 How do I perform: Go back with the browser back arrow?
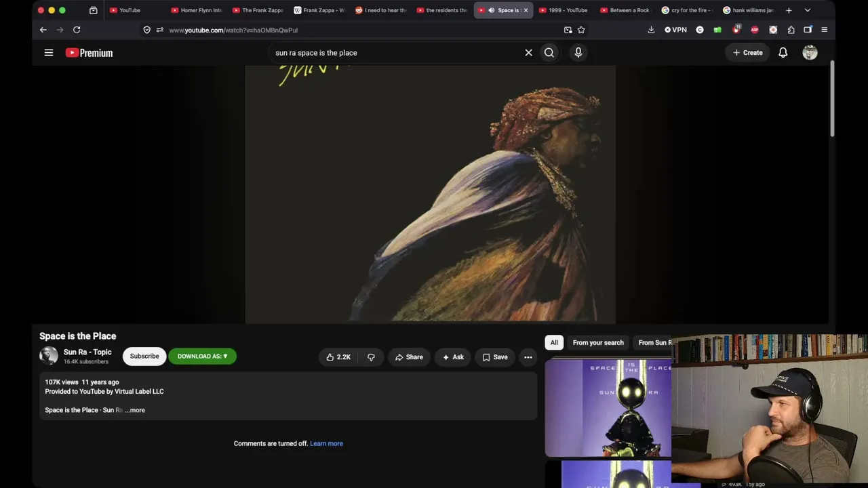[x=43, y=30]
